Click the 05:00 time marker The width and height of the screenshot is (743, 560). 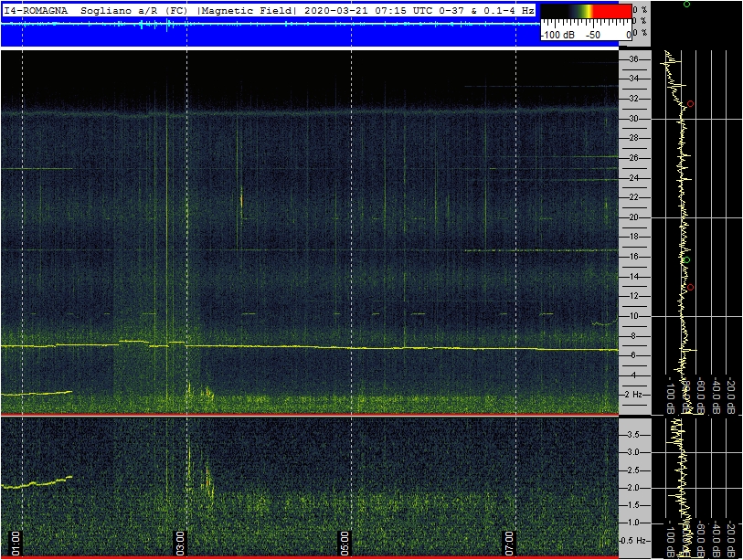pos(344,543)
